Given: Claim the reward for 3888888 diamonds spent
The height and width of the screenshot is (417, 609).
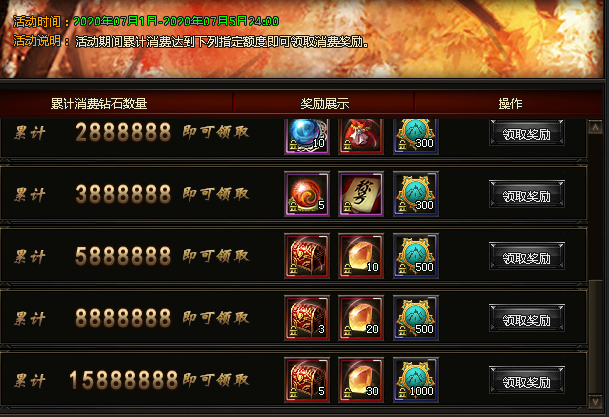Looking at the screenshot, I should pyautogui.click(x=527, y=195).
